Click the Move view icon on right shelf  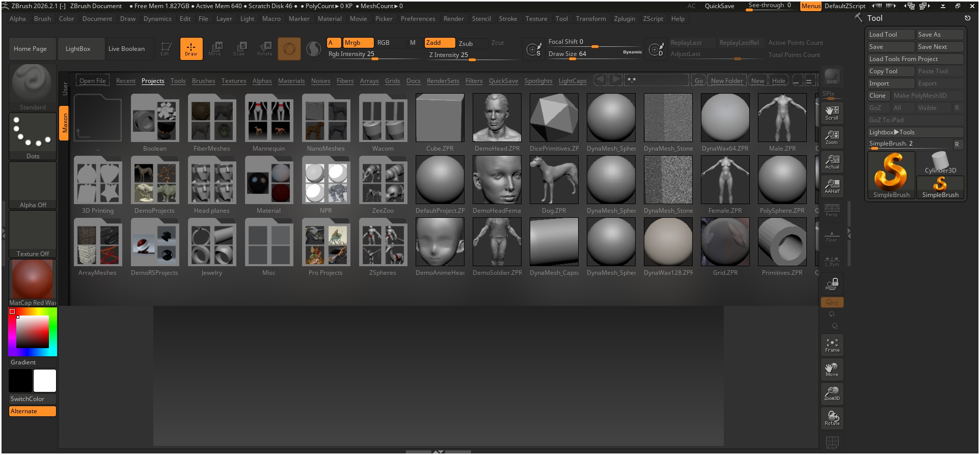click(x=832, y=369)
